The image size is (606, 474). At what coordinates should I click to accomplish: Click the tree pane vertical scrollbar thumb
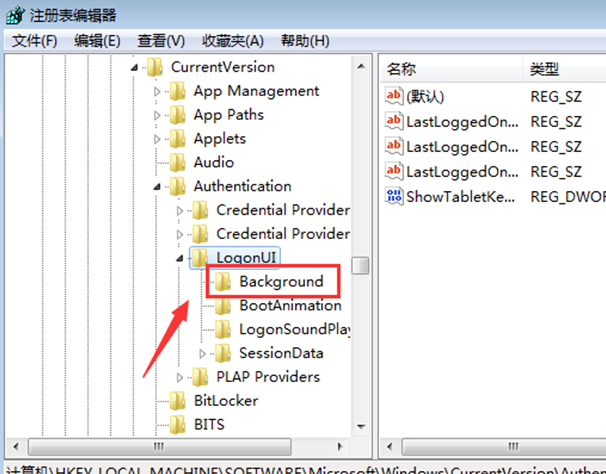[360, 265]
